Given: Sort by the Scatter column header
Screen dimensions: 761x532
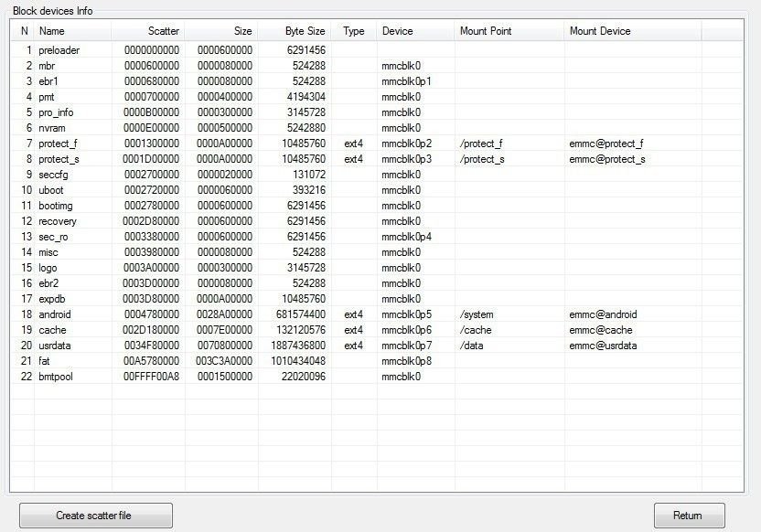Looking at the screenshot, I should (148, 31).
